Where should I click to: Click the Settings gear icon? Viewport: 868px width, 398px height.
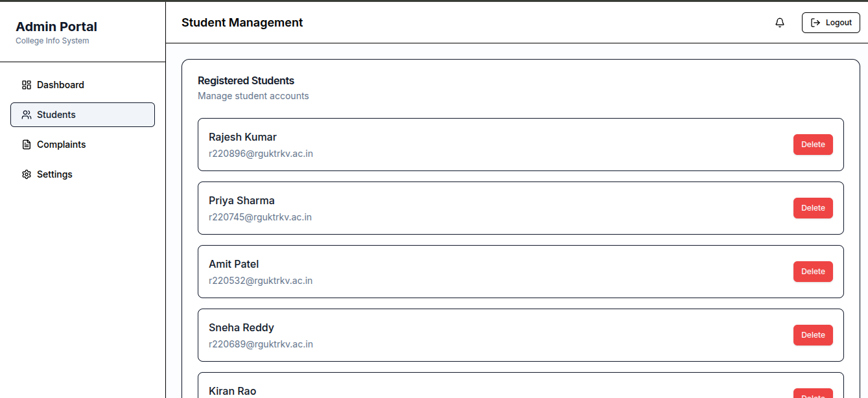coord(27,174)
